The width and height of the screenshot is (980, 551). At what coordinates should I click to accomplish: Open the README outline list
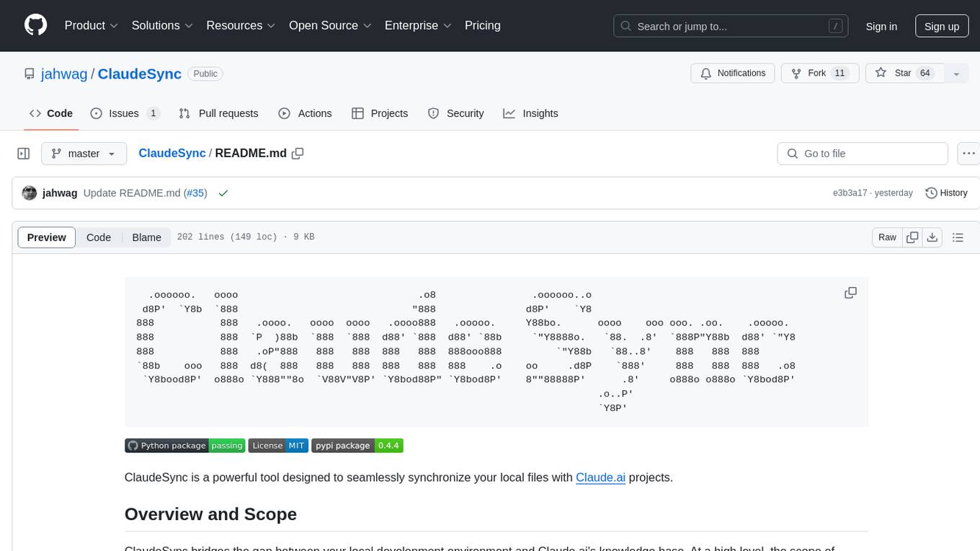pyautogui.click(x=958, y=237)
